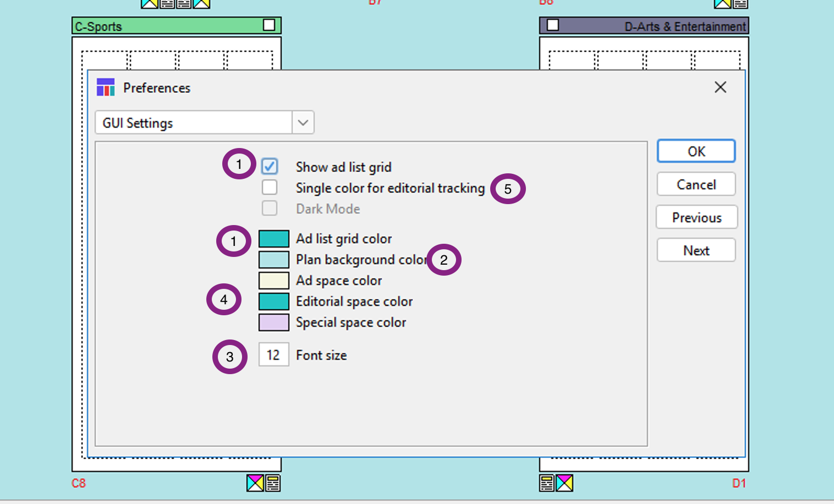Open the Ad list grid color swatch
834x504 pixels.
coord(274,239)
